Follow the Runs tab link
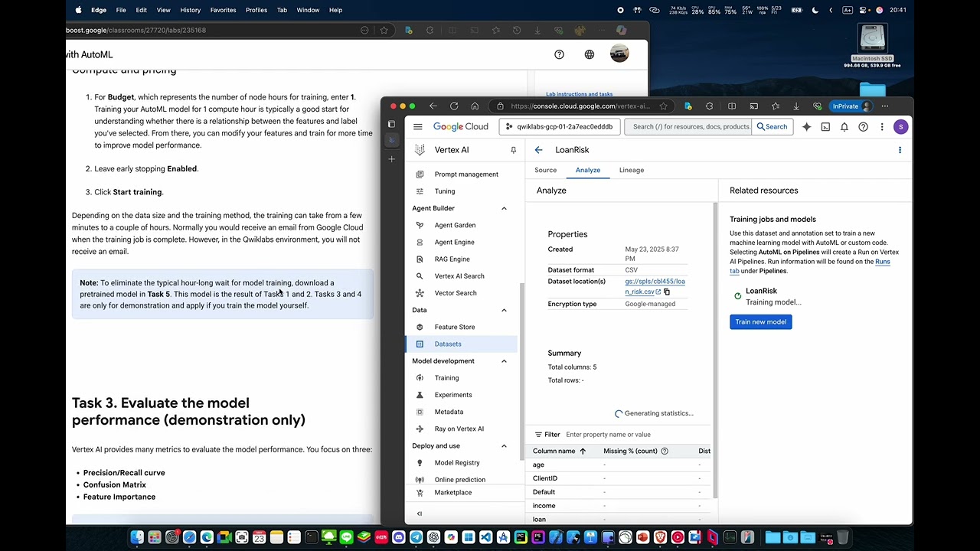 810,266
